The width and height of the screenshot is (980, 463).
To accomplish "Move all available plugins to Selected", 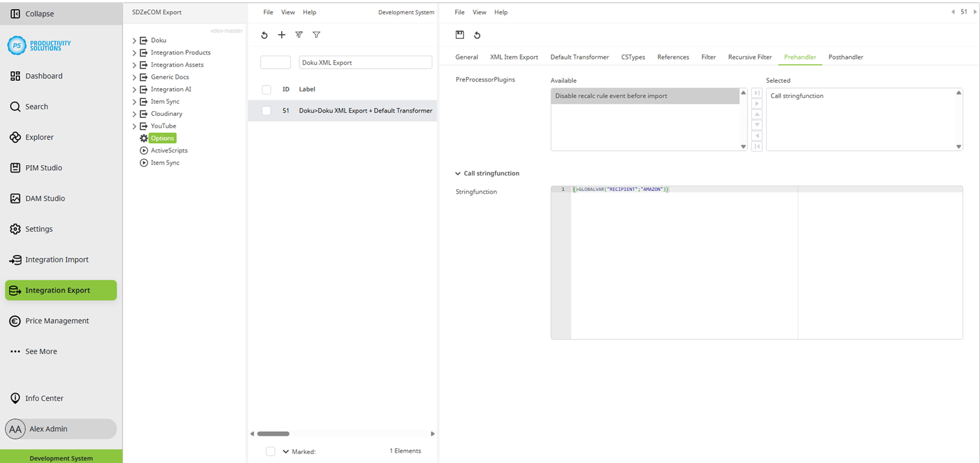I will pos(756,93).
